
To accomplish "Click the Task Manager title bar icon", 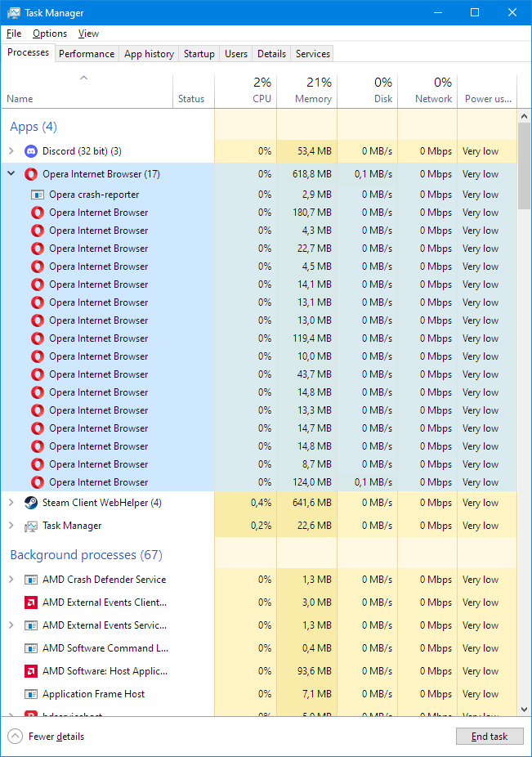I will pyautogui.click(x=14, y=13).
